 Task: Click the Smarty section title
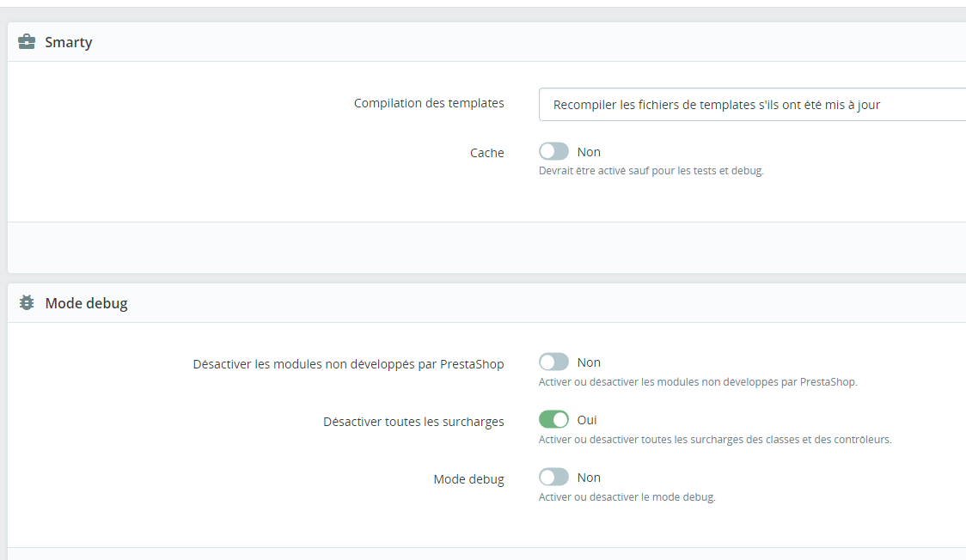click(x=69, y=42)
